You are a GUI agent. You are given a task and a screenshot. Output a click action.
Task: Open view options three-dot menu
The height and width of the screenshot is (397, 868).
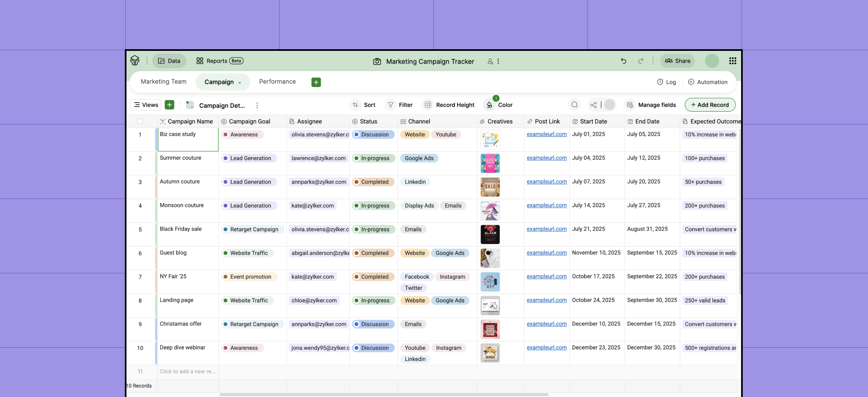pos(257,105)
